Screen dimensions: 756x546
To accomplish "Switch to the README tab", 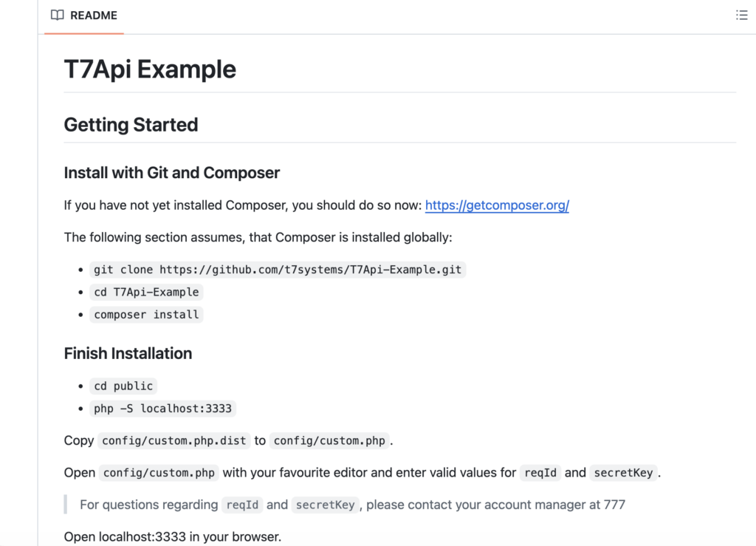I will click(x=83, y=15).
